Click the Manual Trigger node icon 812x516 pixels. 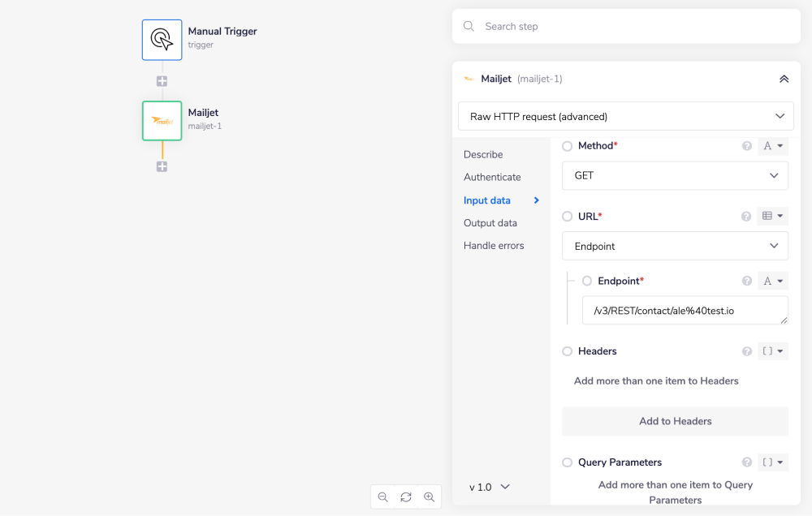tap(162, 39)
